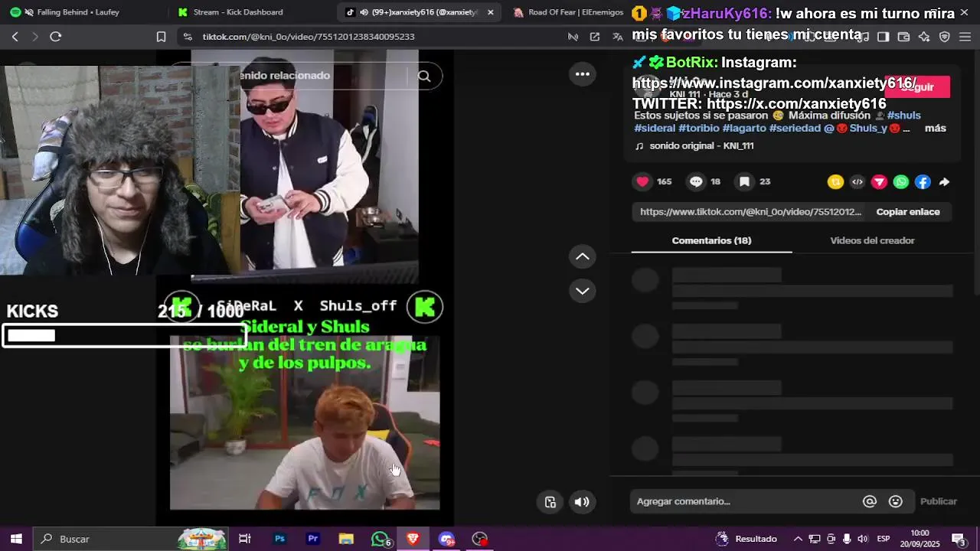980x551 pixels.
Task: Open the #seriedad hashtag link
Action: pos(795,129)
